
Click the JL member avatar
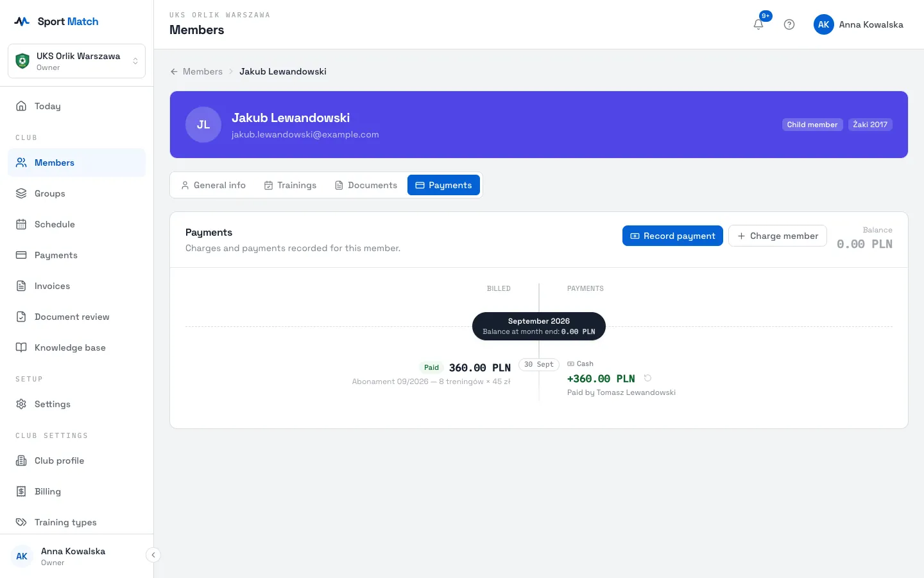tap(203, 125)
